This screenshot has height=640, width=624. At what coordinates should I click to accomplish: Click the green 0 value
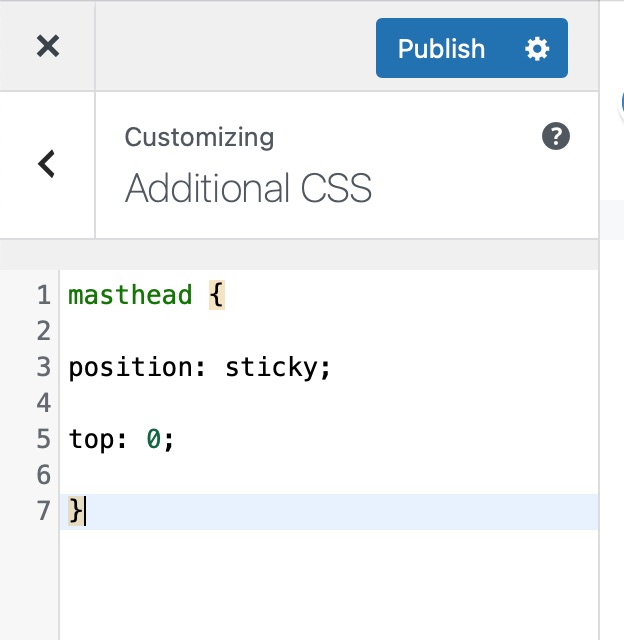[x=154, y=439]
